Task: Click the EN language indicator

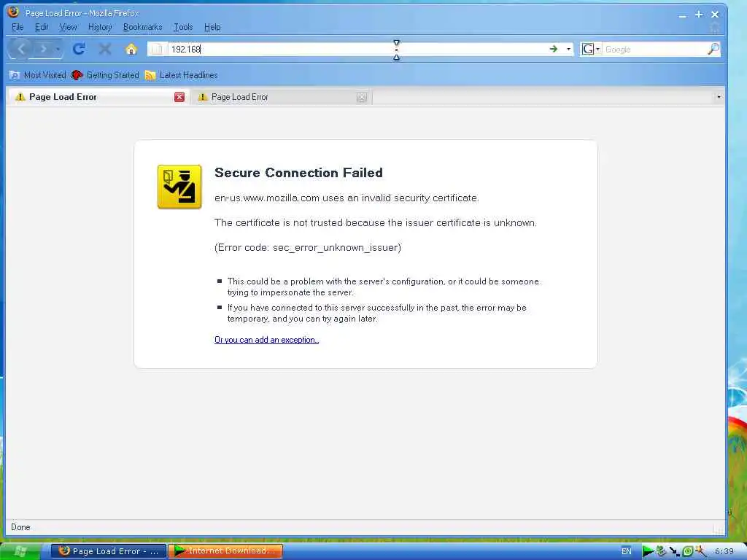Action: point(627,551)
